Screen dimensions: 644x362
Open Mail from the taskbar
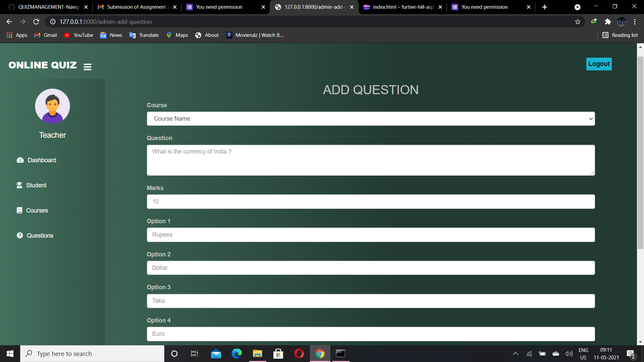216,354
